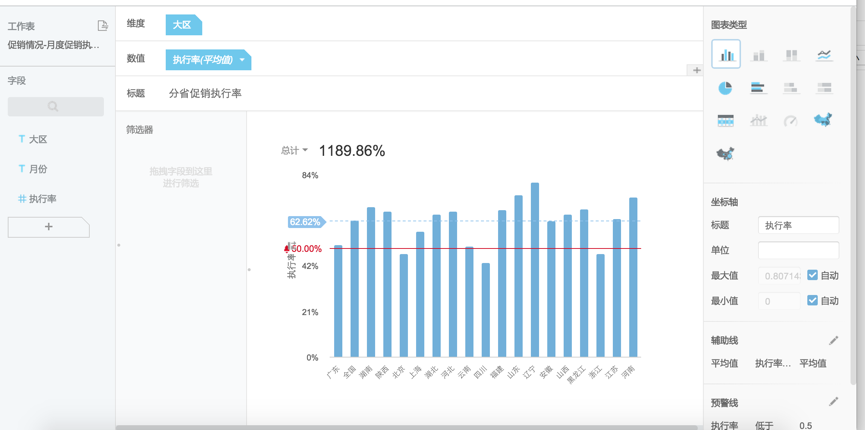The height and width of the screenshot is (430, 865).
Task: Pick the table chart type icon
Action: coord(726,121)
